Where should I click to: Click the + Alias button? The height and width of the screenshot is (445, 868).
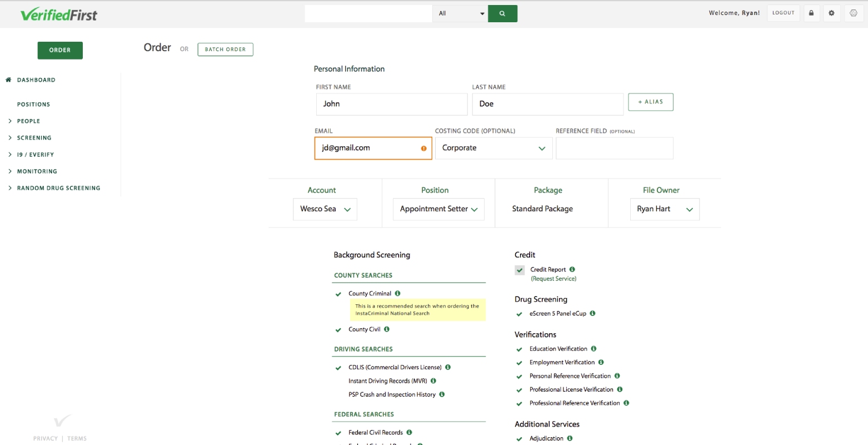pos(651,102)
